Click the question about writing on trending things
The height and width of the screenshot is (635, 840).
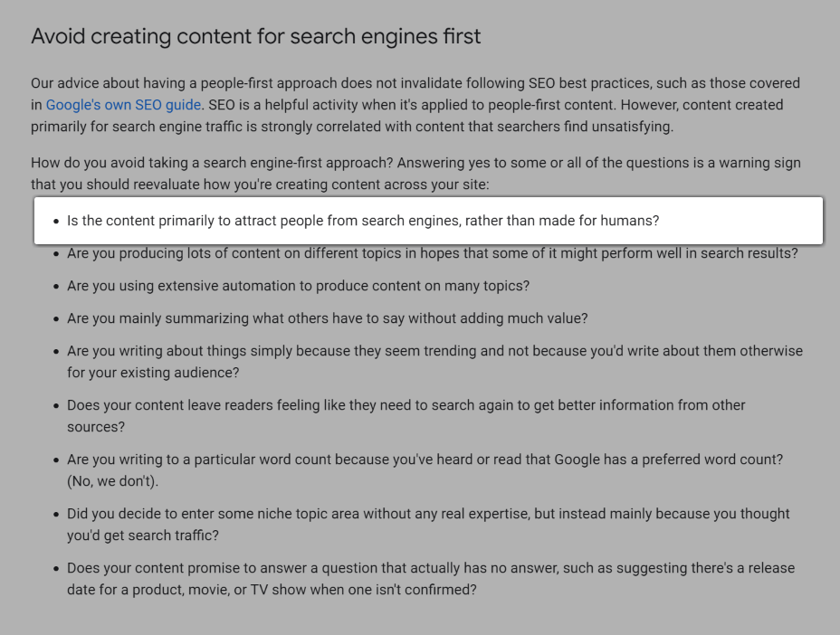[434, 351]
